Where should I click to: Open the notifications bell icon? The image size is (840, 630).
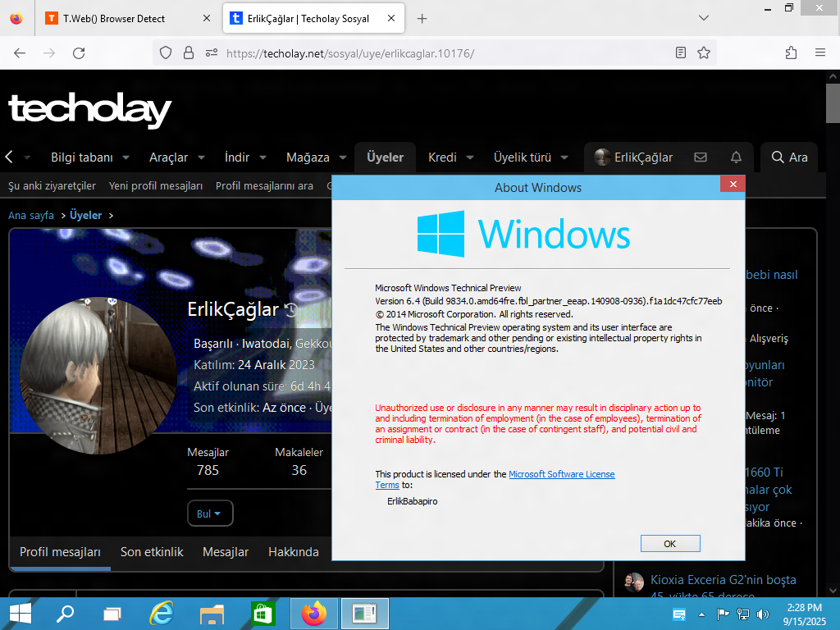pyautogui.click(x=736, y=157)
